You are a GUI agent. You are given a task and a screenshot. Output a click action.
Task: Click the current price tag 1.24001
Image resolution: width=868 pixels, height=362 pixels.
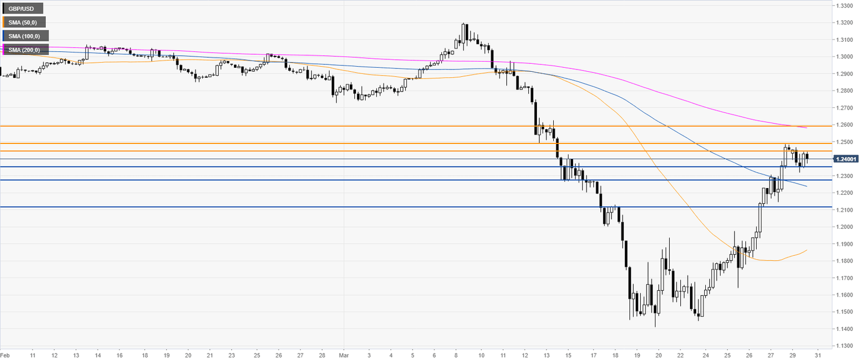coord(847,159)
